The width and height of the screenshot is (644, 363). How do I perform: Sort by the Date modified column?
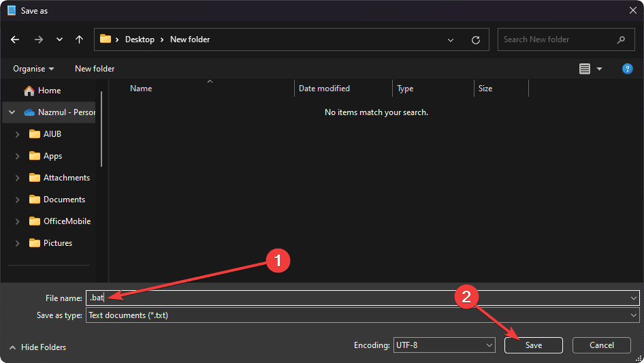[324, 89]
